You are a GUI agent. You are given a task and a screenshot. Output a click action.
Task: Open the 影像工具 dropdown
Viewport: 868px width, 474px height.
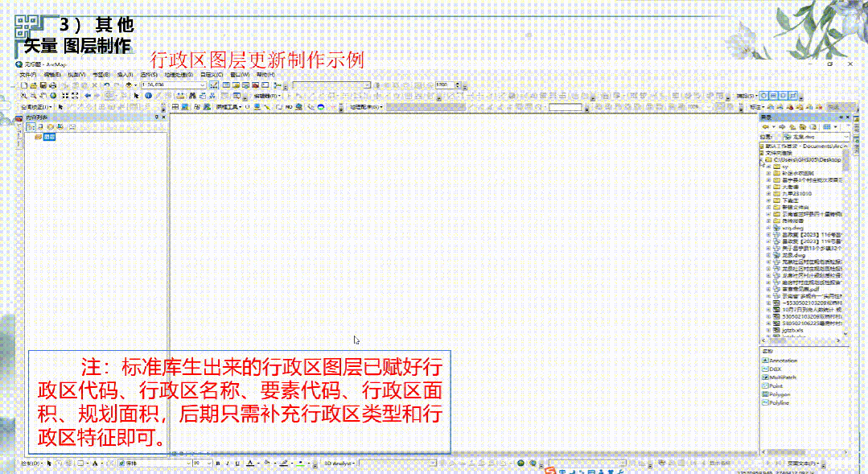[228, 107]
